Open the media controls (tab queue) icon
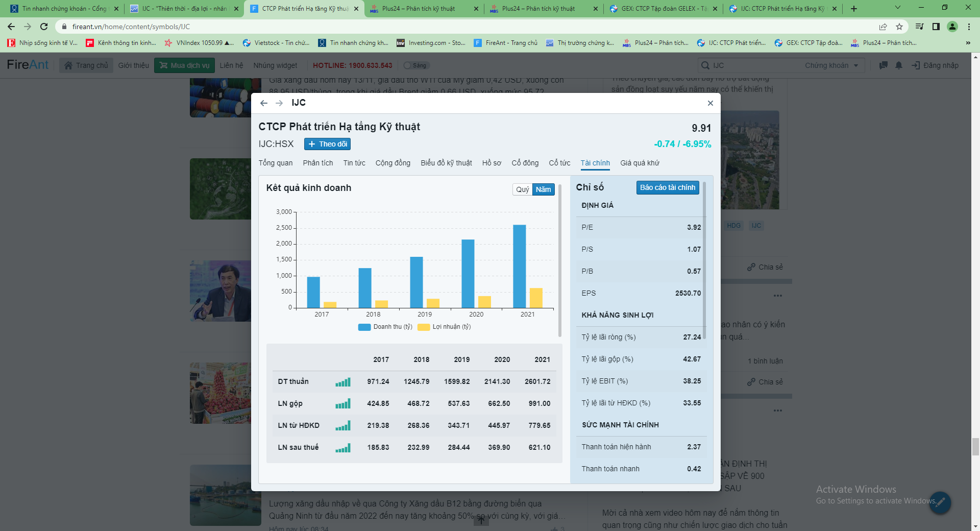Screen dimensions: 980x531 [x=920, y=27]
